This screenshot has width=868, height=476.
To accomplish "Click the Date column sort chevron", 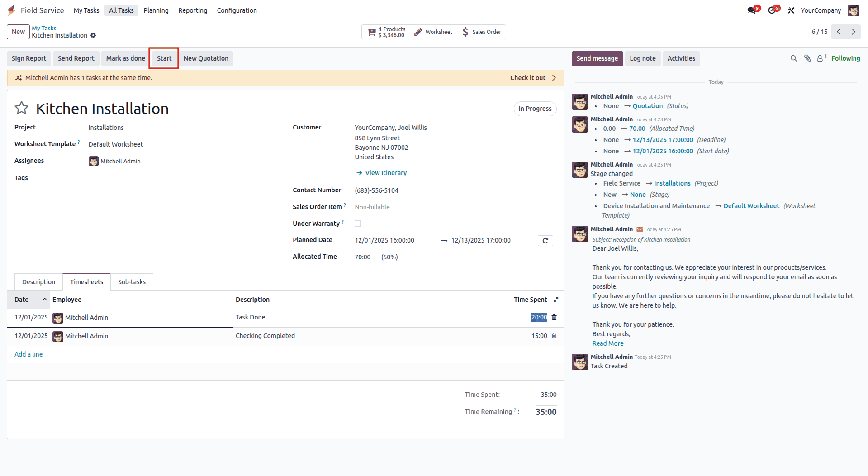I will click(x=44, y=300).
